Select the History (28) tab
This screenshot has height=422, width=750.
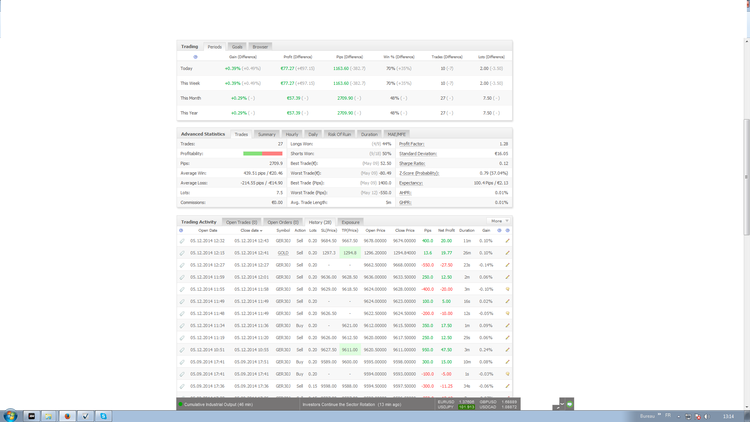coord(320,222)
